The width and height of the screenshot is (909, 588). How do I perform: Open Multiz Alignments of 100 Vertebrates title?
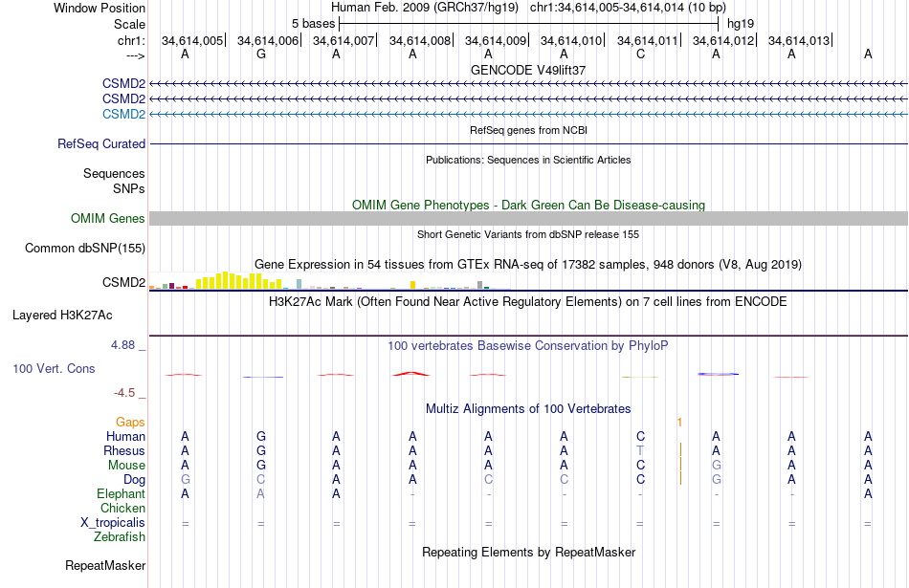click(528, 409)
